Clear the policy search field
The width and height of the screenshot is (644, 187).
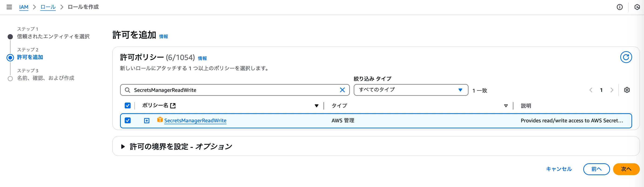tap(342, 90)
